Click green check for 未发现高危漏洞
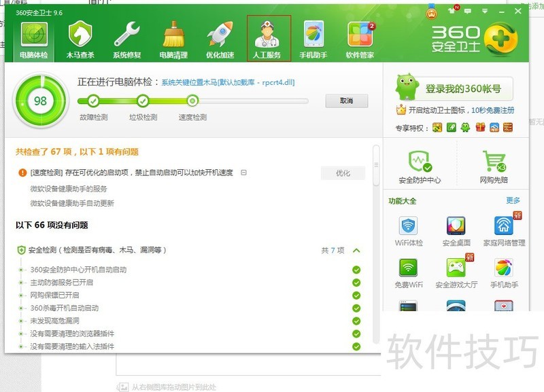The image size is (544, 392). pos(356,321)
